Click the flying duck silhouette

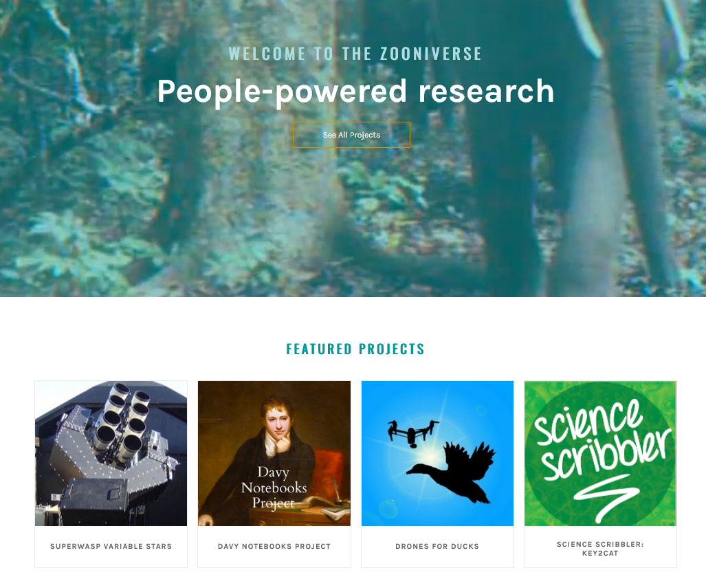tap(452, 472)
